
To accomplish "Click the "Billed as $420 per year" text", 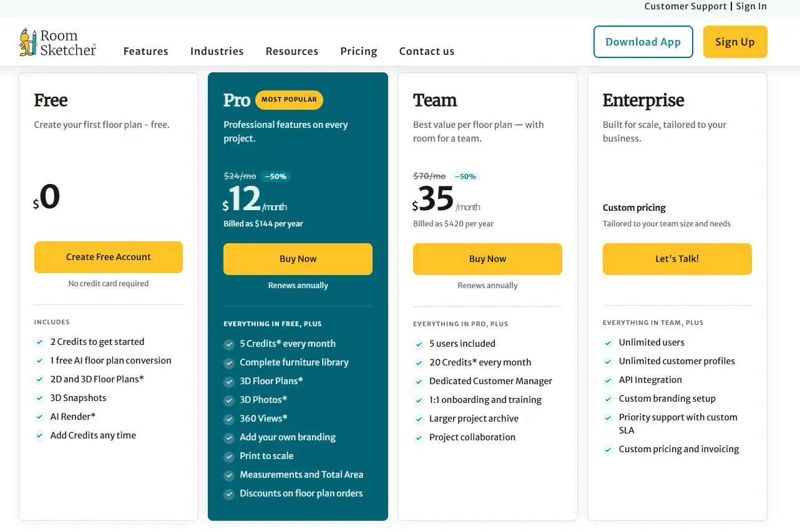I will coord(453,224).
